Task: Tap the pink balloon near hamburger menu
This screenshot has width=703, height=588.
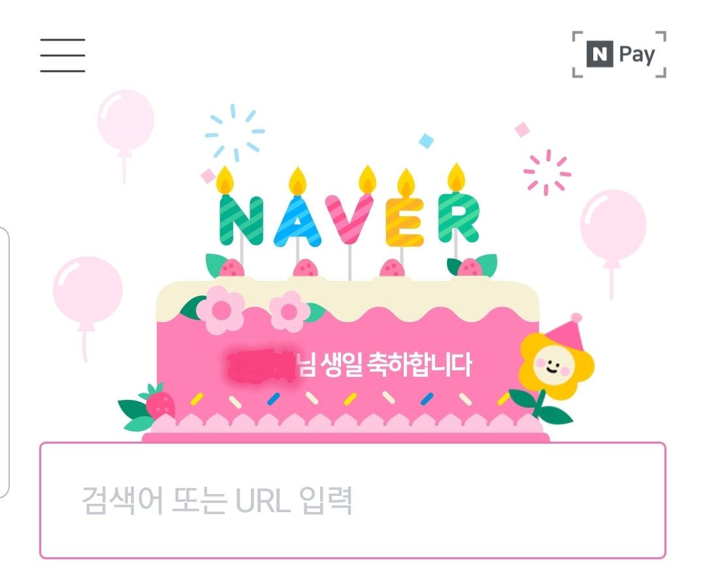Action: (x=125, y=120)
